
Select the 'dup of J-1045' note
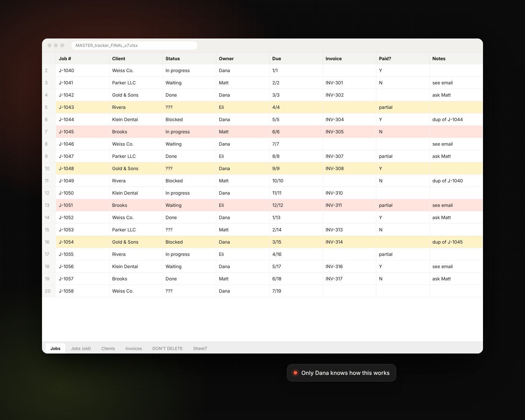click(456, 242)
